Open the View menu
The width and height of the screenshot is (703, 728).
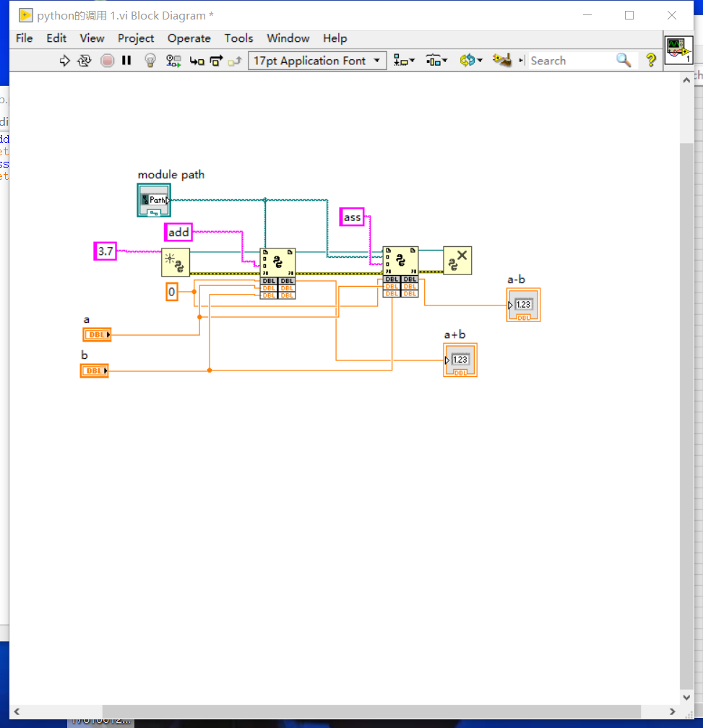92,38
